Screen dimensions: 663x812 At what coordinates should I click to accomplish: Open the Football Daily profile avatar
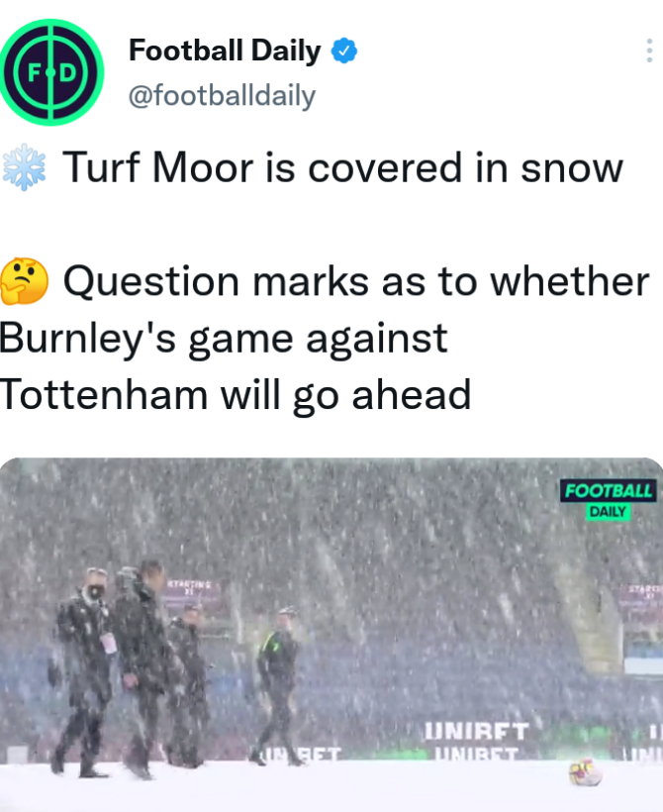pos(51,72)
